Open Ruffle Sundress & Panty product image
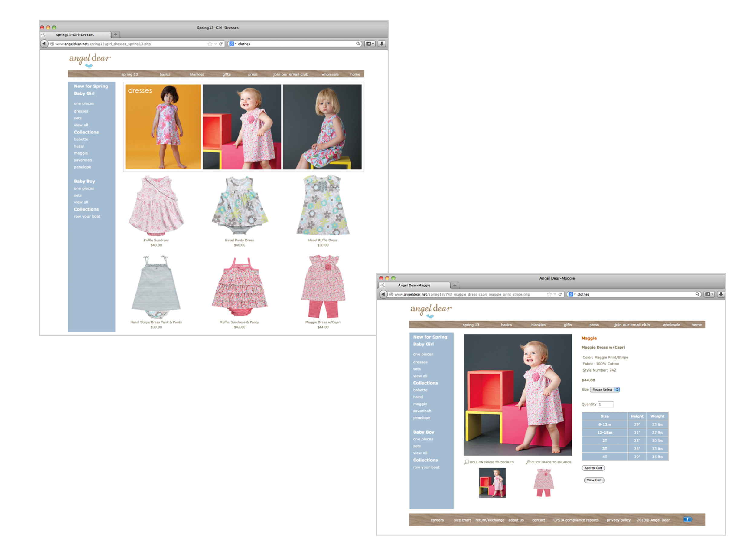 (x=239, y=286)
